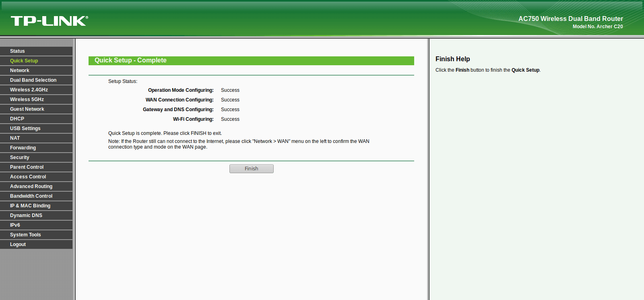Click the TP-LINK logo
The height and width of the screenshot is (300, 644).
50,21
